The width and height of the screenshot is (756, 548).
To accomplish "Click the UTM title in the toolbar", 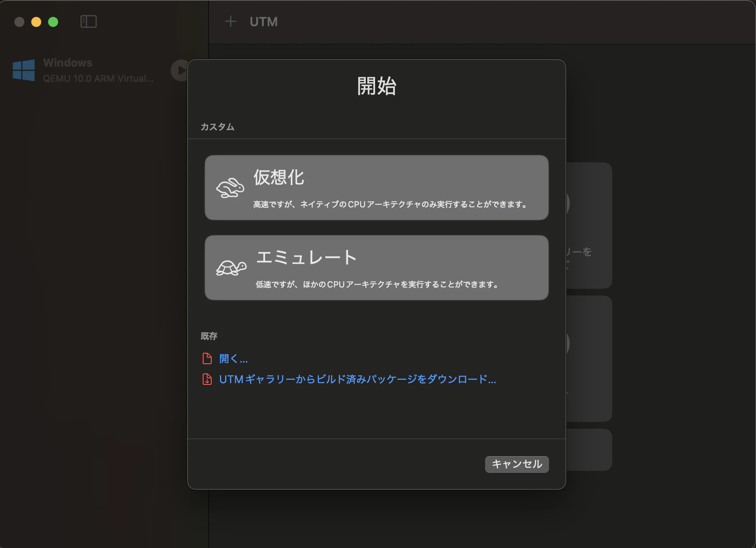I will (264, 21).
